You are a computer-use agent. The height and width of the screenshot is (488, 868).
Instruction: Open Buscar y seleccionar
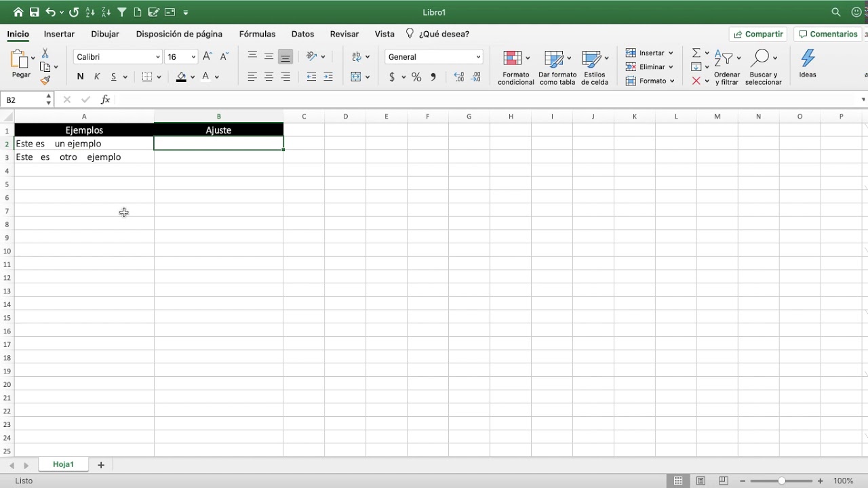click(x=764, y=67)
